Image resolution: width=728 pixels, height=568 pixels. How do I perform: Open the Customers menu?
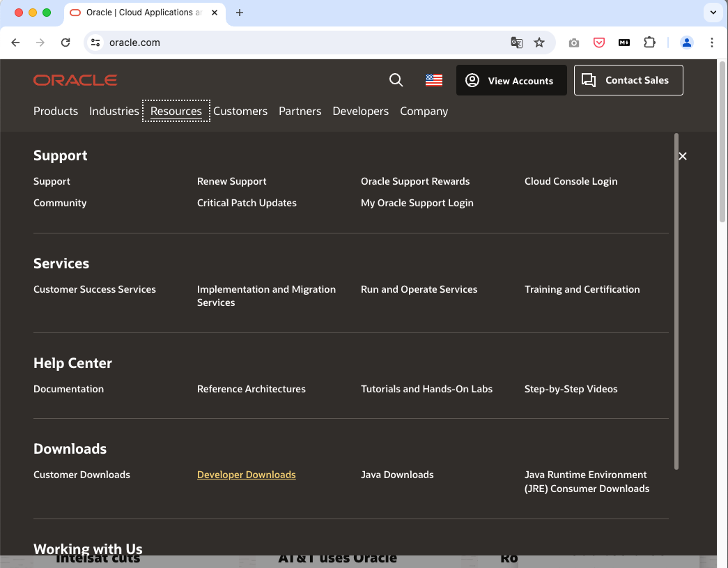240,112
